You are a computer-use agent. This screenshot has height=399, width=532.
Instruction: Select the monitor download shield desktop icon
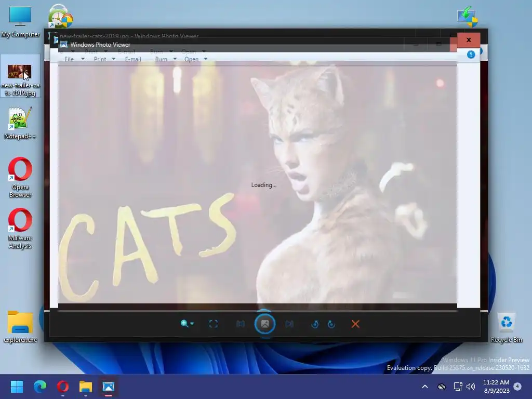click(x=467, y=17)
